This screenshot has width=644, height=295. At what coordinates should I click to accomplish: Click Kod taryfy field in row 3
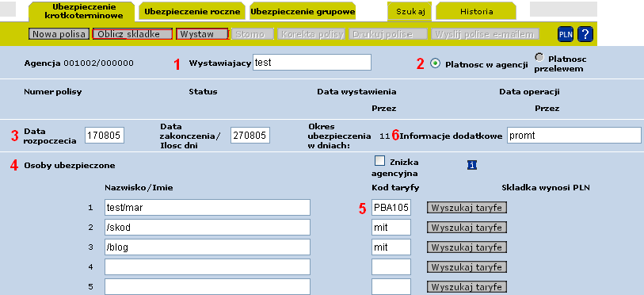pyautogui.click(x=391, y=247)
